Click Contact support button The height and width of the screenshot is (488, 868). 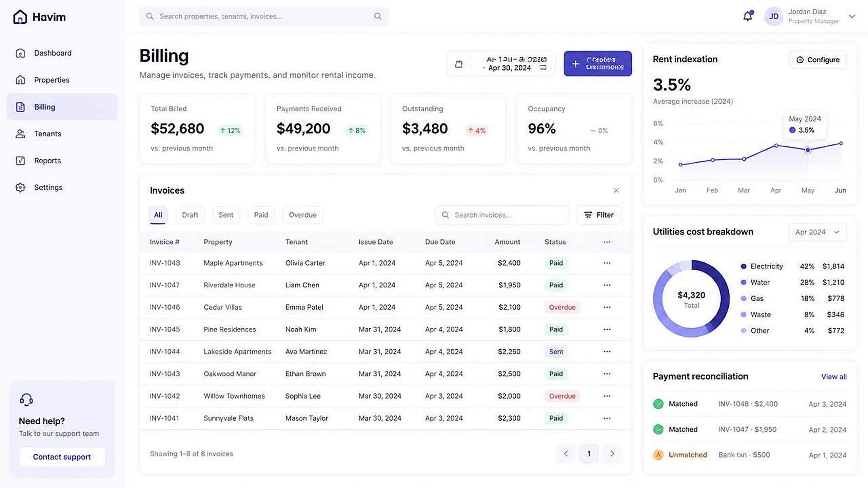[x=62, y=457]
